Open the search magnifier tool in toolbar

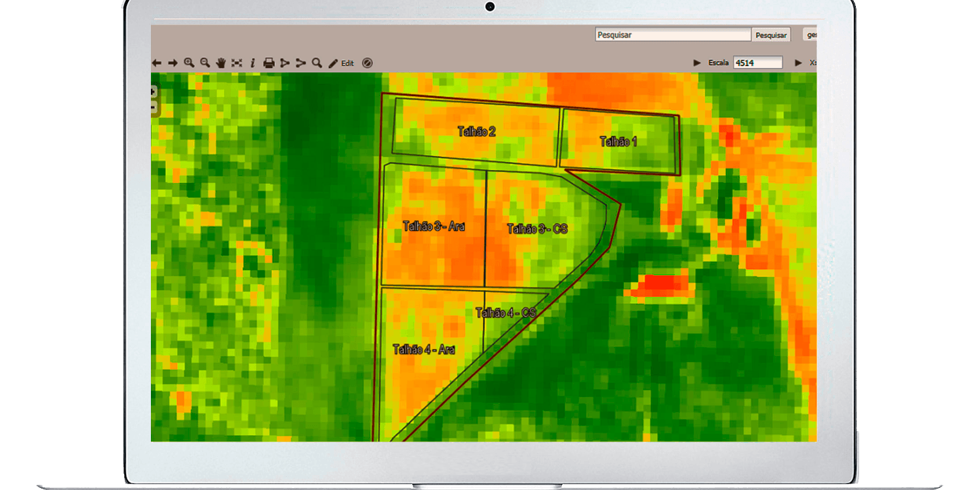317,63
